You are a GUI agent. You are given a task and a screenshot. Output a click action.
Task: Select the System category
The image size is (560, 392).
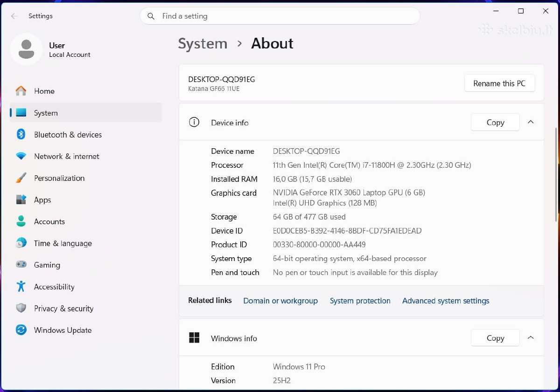[x=86, y=113]
